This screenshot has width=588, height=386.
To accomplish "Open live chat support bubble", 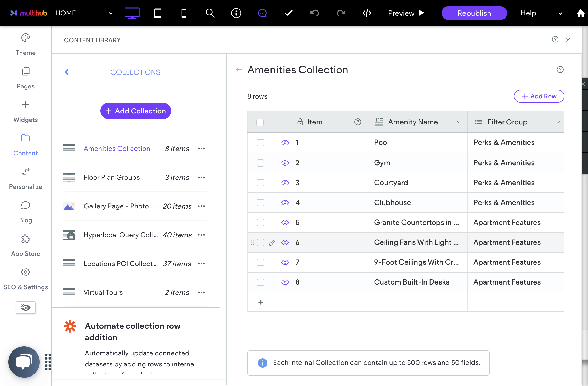I will click(x=24, y=362).
